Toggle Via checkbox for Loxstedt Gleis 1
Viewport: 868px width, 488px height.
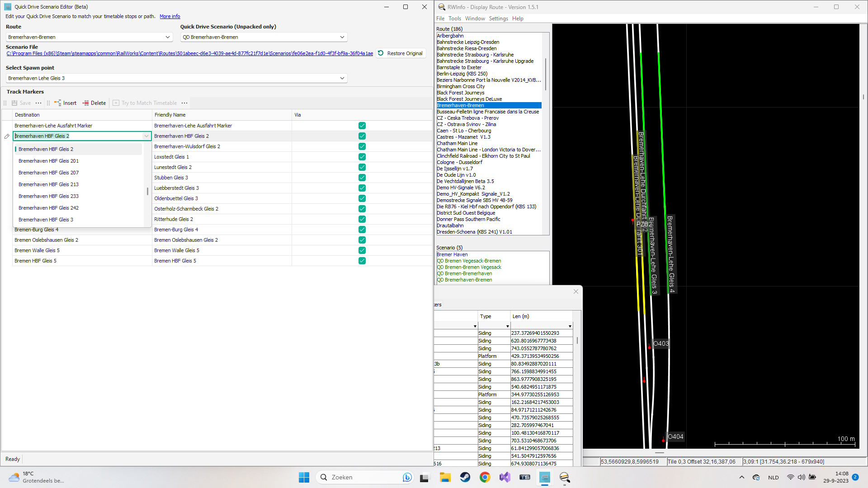click(x=362, y=157)
